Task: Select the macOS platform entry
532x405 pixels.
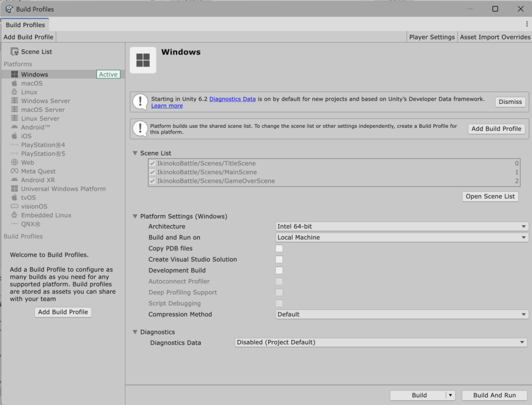Action: pyautogui.click(x=63, y=83)
